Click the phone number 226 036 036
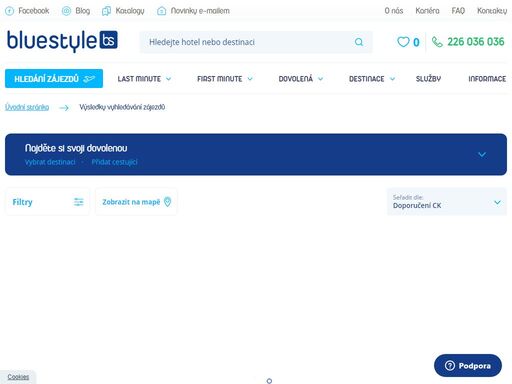512x384 pixels. 476,42
